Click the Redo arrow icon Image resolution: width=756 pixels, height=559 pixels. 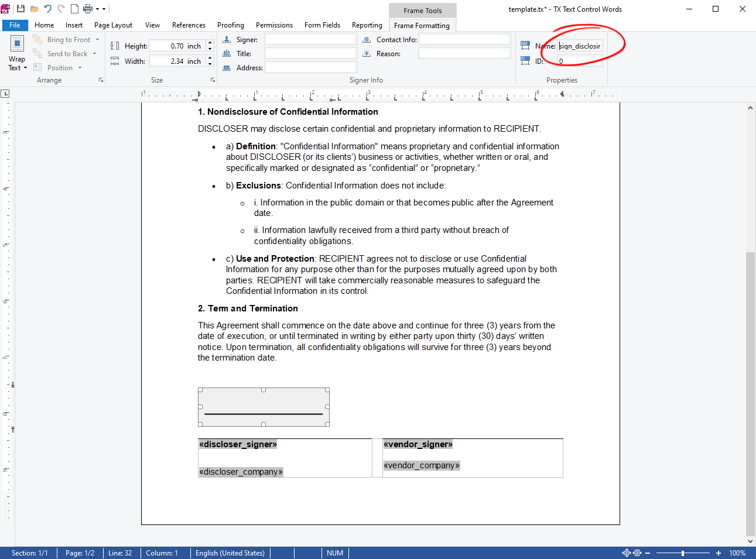tap(61, 9)
